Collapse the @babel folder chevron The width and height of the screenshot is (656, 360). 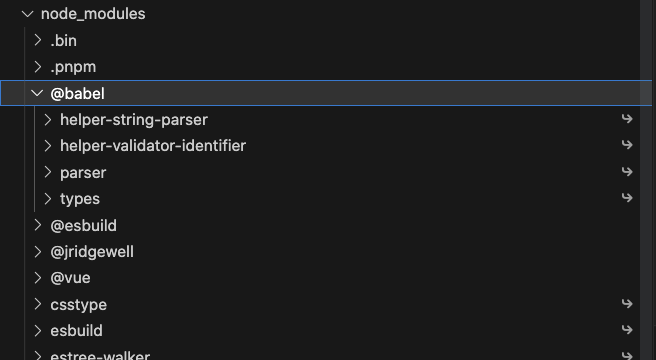tap(37, 93)
